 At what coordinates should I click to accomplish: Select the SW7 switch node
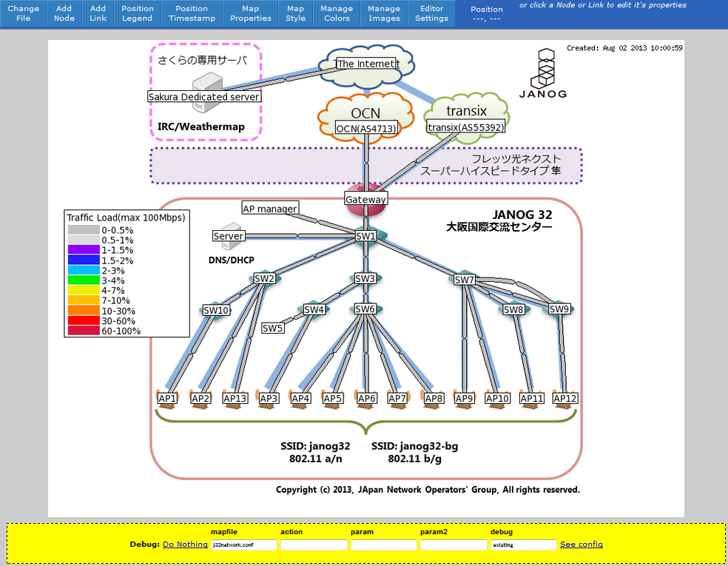click(465, 280)
